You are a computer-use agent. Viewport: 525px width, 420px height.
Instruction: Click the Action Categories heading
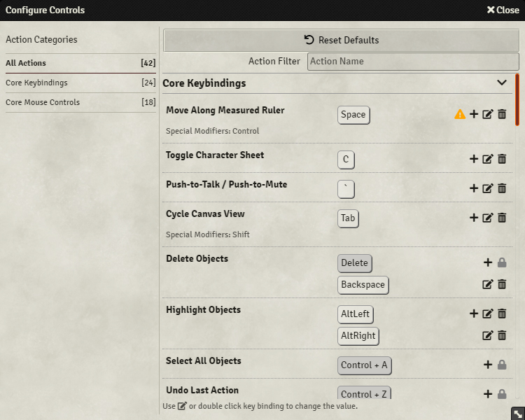click(x=41, y=39)
